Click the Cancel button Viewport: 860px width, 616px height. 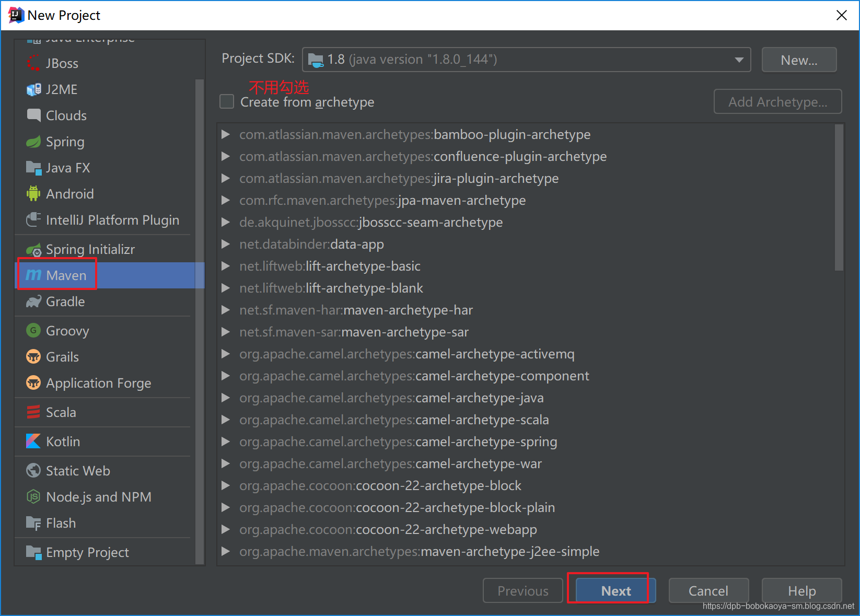pos(708,590)
